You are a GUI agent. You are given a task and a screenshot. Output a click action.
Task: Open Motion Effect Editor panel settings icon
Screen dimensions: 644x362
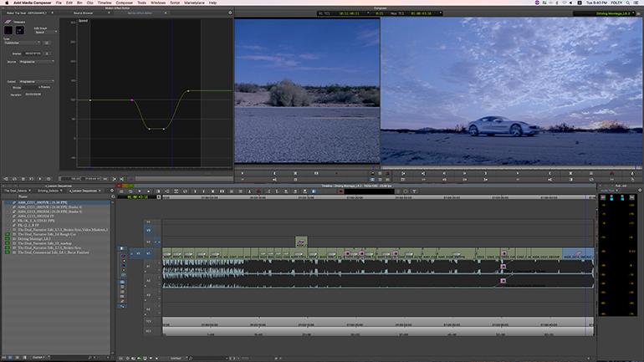point(230,13)
